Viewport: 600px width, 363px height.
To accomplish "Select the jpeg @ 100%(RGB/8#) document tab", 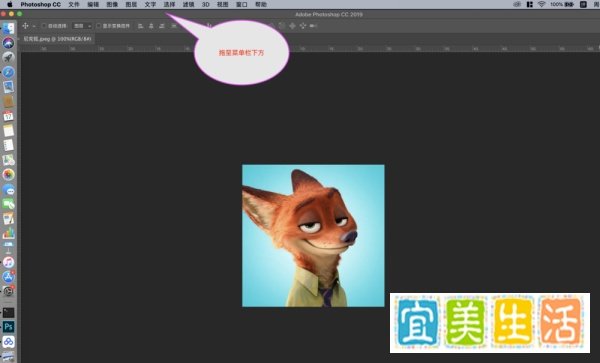I will [57, 39].
